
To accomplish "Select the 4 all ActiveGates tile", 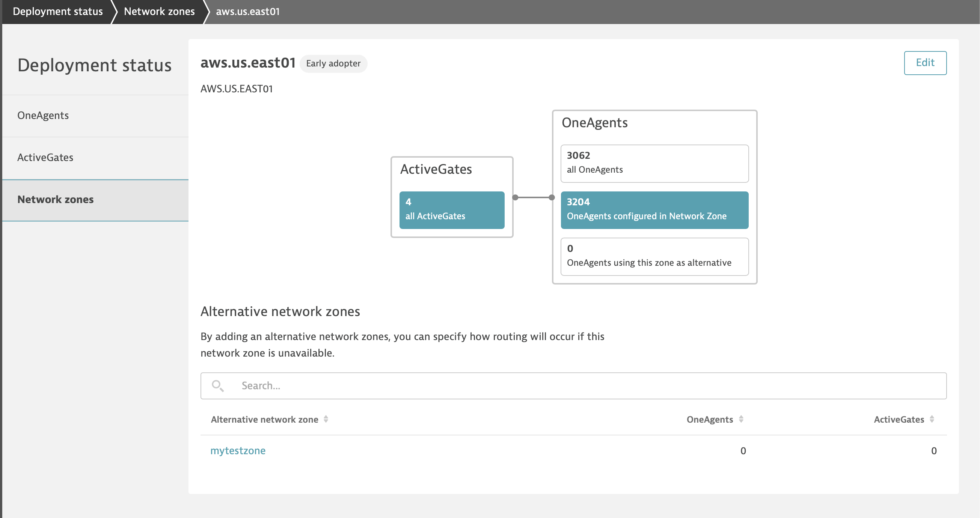I will tap(452, 210).
